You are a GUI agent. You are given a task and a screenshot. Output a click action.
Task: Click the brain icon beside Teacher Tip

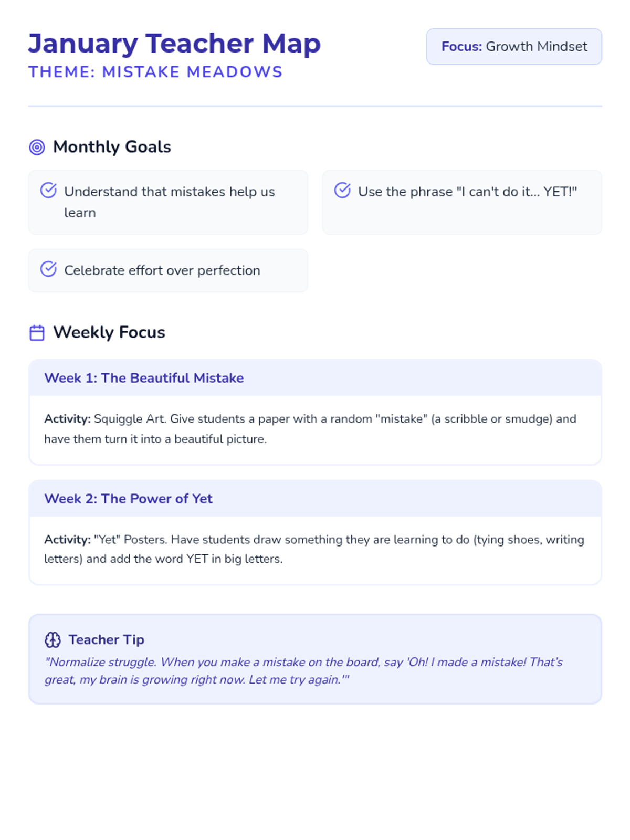coord(52,639)
